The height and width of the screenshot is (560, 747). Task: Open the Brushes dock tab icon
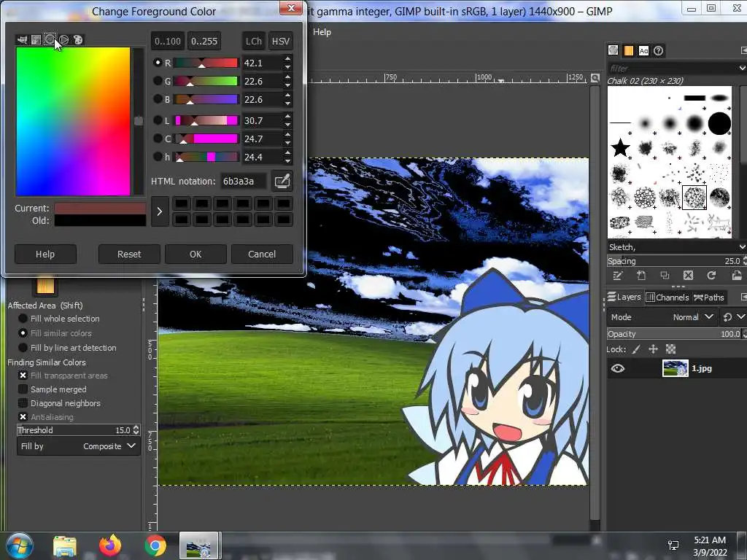[x=613, y=50]
